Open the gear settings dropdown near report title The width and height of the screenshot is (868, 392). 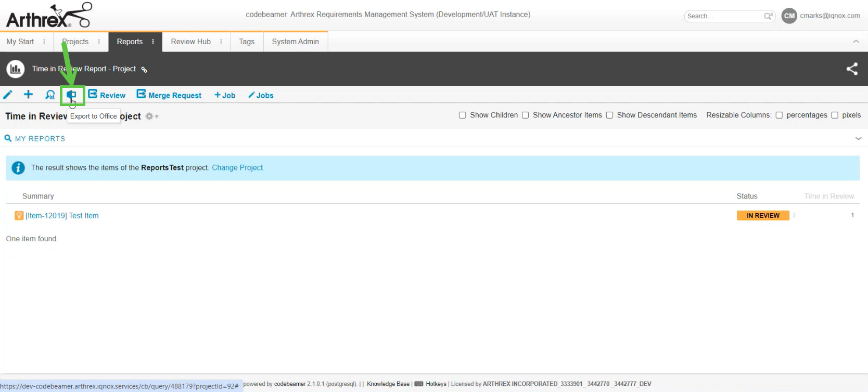[x=150, y=116]
